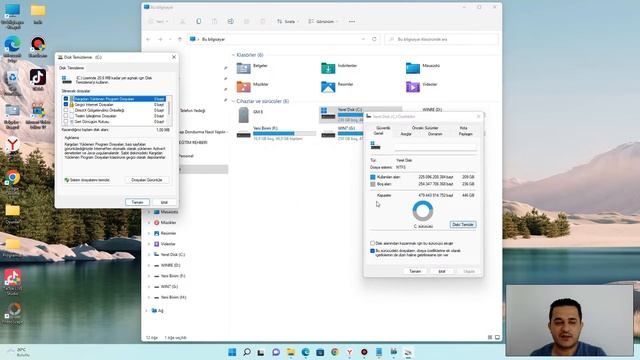
Task: Switch to Paylaşım tab
Action: (465, 134)
